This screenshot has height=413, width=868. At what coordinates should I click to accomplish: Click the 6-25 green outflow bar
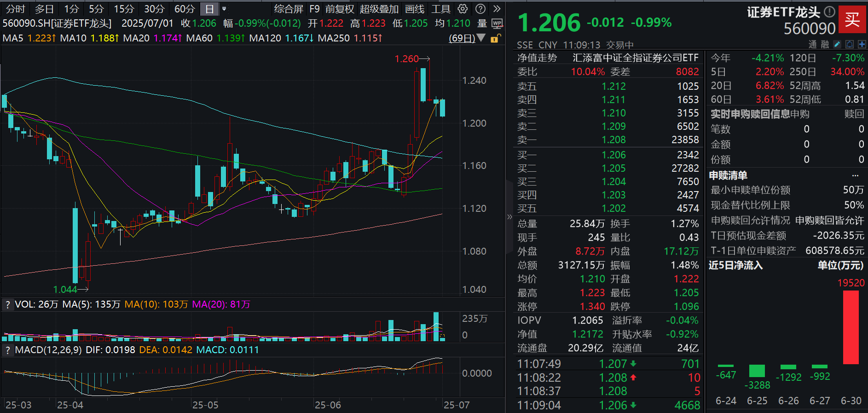(757, 371)
